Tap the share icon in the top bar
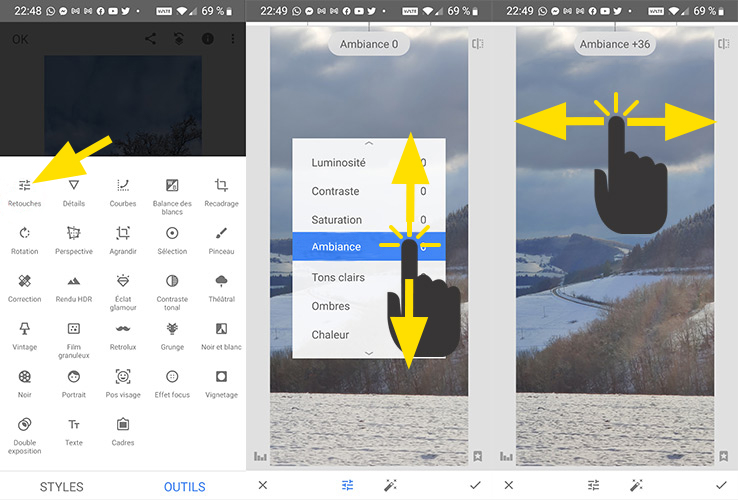Screen dimensions: 738x500 pyautogui.click(x=150, y=39)
